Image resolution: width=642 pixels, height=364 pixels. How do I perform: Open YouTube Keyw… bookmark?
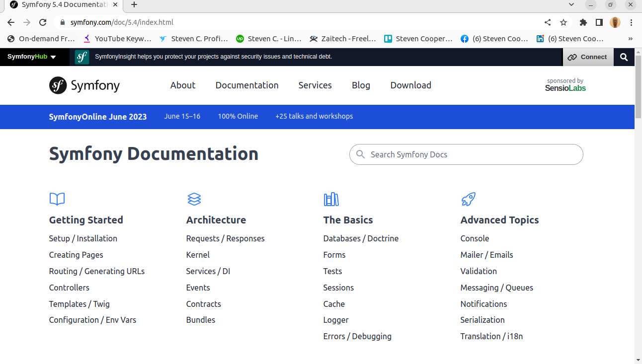[118, 39]
